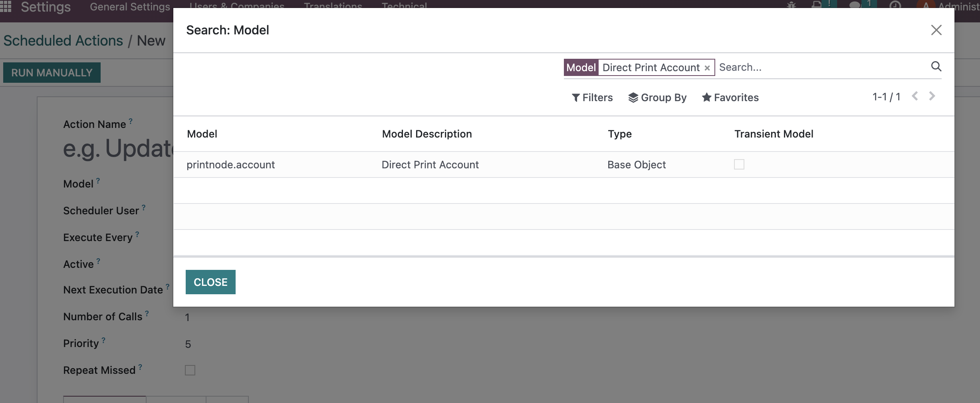Screen dimensions: 980x403
Task: Show help tooltip for Action Name
Action: pyautogui.click(x=131, y=121)
